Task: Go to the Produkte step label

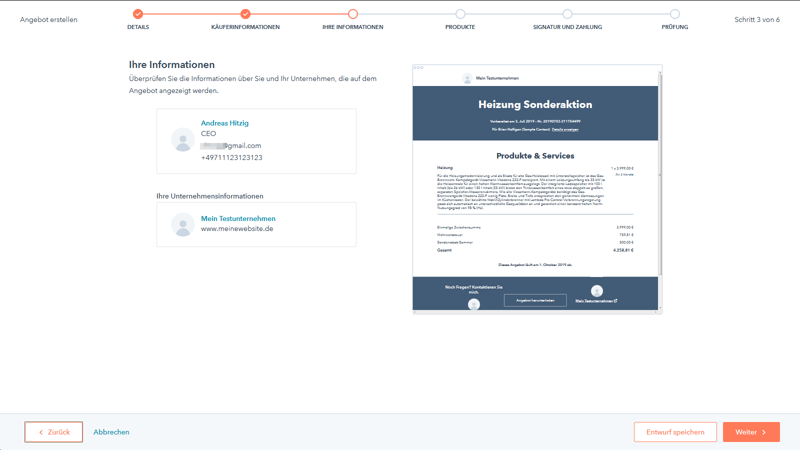Action: click(x=460, y=27)
